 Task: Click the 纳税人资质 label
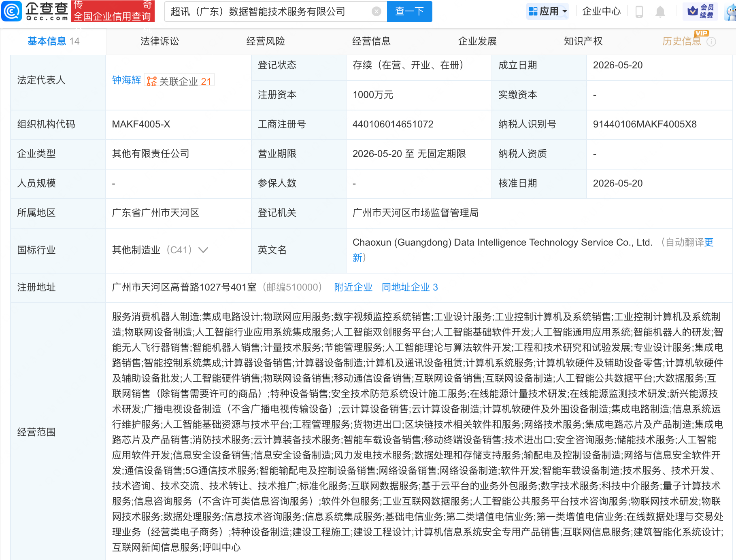(x=523, y=154)
